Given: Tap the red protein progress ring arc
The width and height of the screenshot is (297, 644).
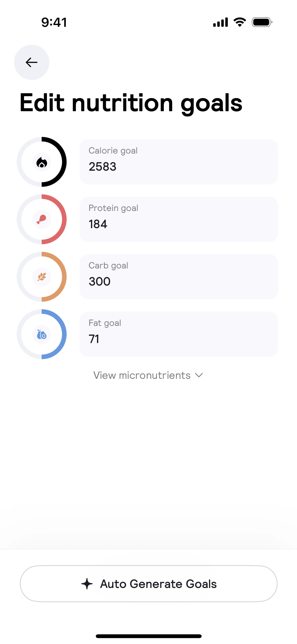Looking at the screenshot, I should click(x=64, y=219).
